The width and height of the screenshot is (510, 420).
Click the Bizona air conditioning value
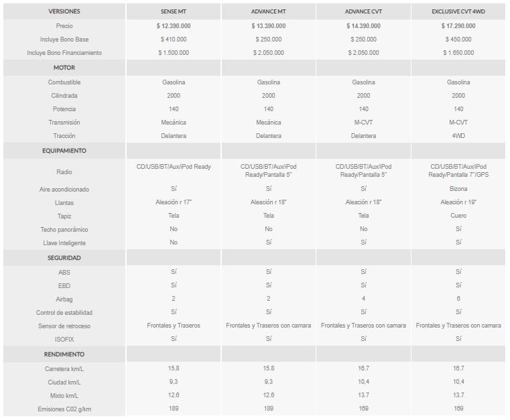tap(458, 189)
